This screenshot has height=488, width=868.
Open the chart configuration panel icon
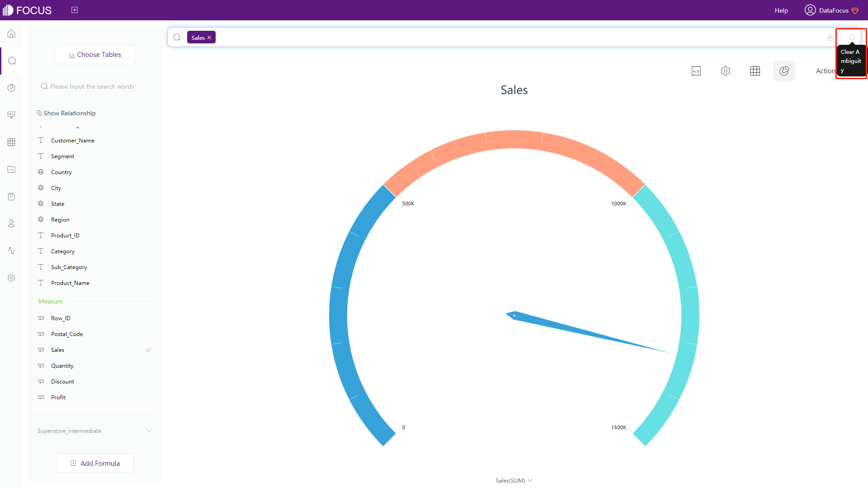[x=696, y=71]
